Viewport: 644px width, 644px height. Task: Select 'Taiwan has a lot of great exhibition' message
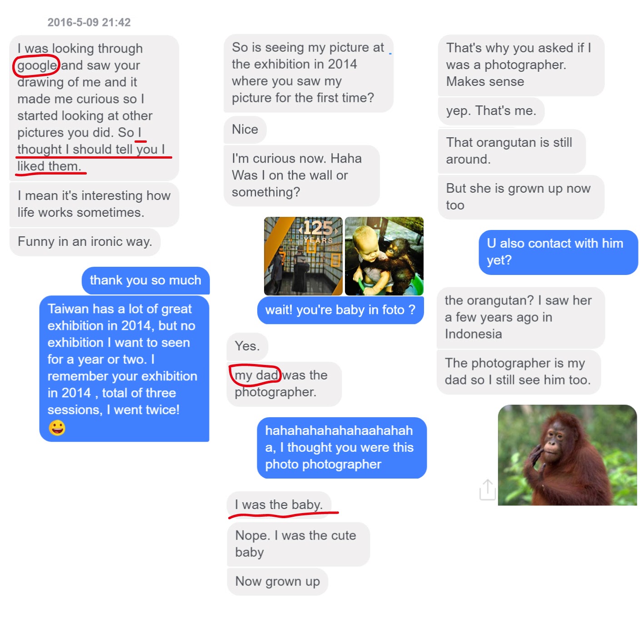pos(124,369)
